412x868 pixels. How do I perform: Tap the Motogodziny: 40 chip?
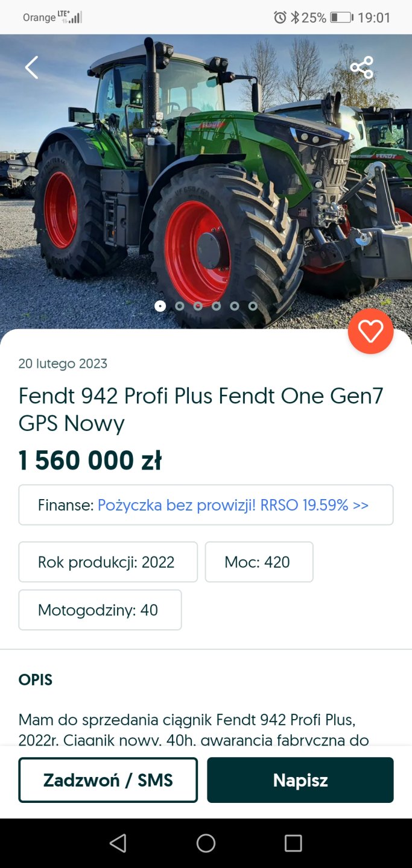click(100, 610)
